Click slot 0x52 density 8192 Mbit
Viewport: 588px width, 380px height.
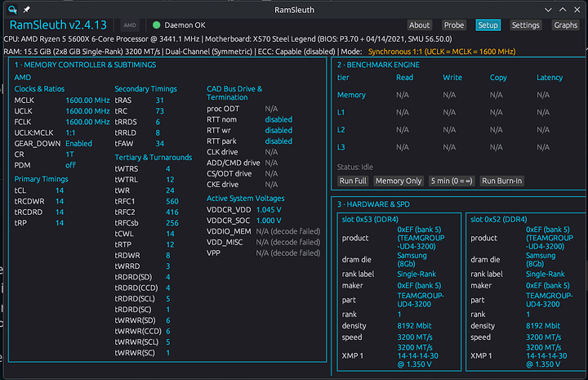tap(542, 326)
